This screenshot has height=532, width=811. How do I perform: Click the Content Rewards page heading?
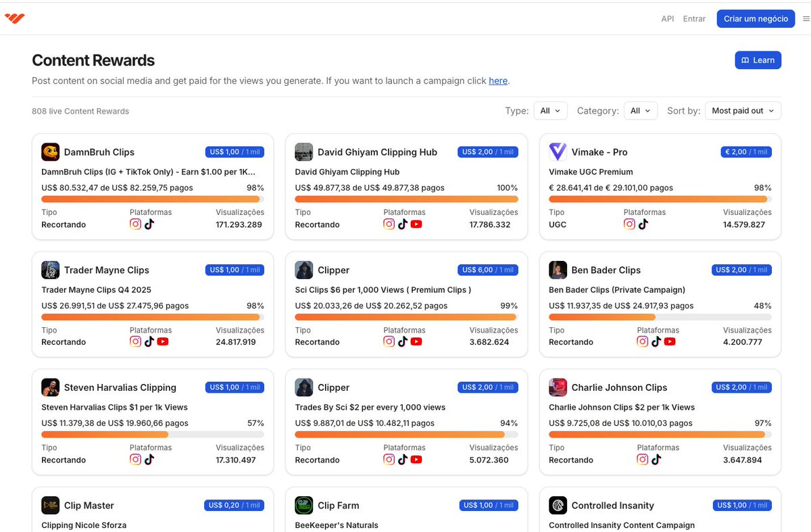93,60
